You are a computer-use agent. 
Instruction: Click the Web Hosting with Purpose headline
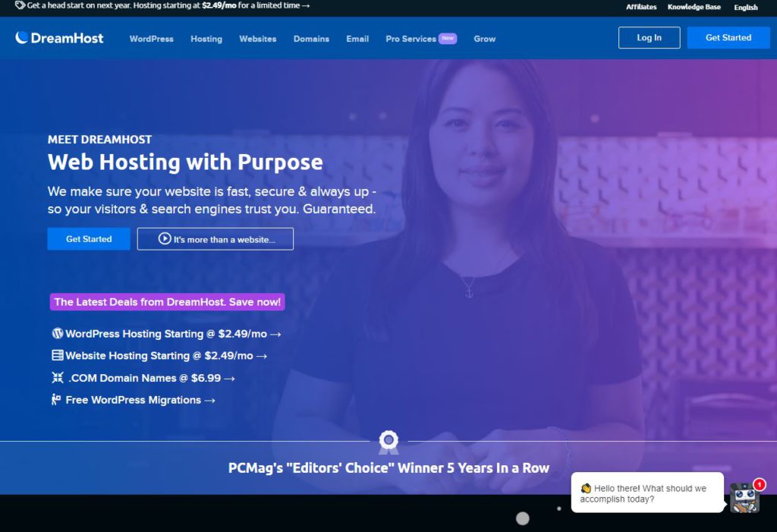(x=185, y=162)
